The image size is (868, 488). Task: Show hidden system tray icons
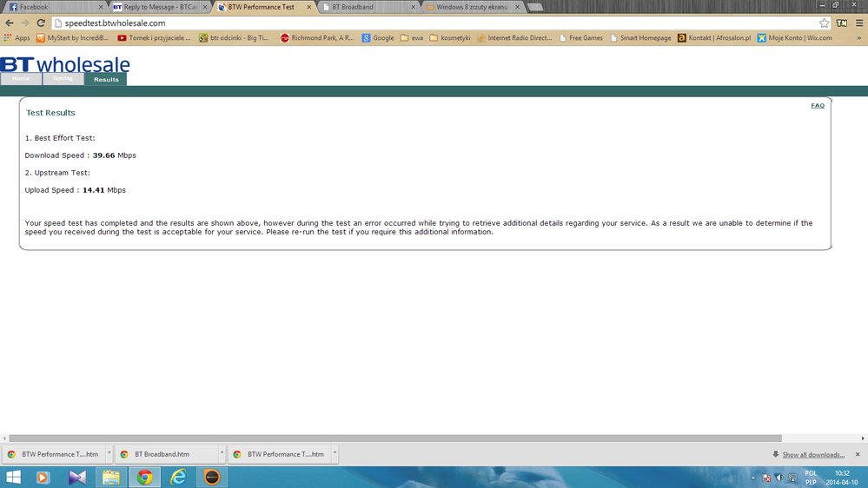pyautogui.click(x=752, y=478)
